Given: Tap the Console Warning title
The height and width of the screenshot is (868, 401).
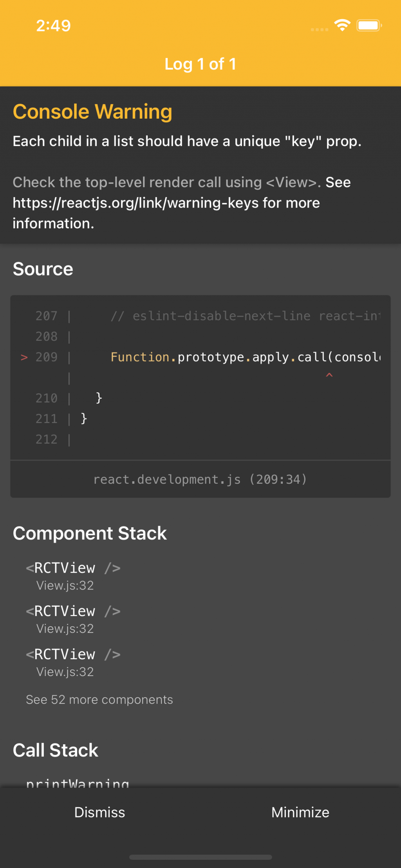Looking at the screenshot, I should pyautogui.click(x=92, y=112).
